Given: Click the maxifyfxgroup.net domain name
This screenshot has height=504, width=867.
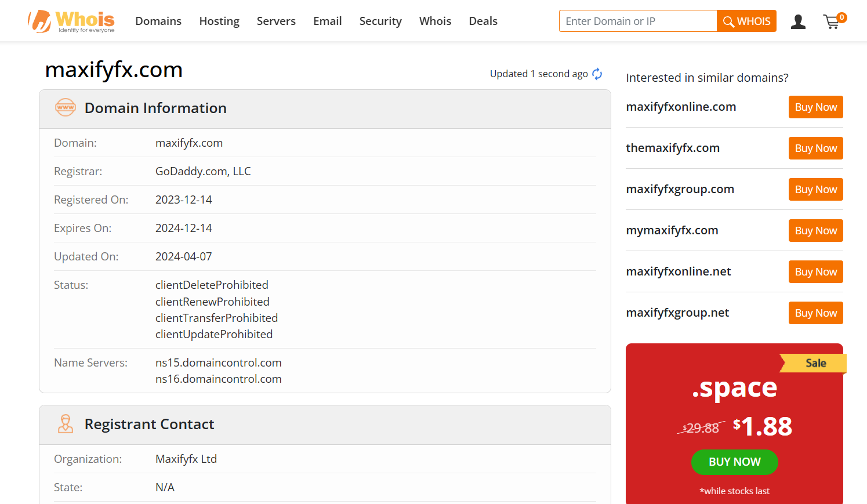Looking at the screenshot, I should (x=677, y=313).
